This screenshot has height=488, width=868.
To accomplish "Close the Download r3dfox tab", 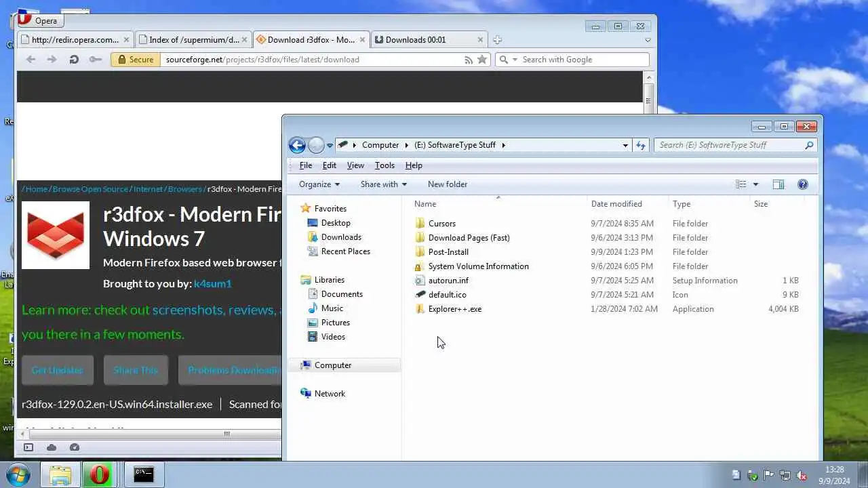I will tap(362, 40).
